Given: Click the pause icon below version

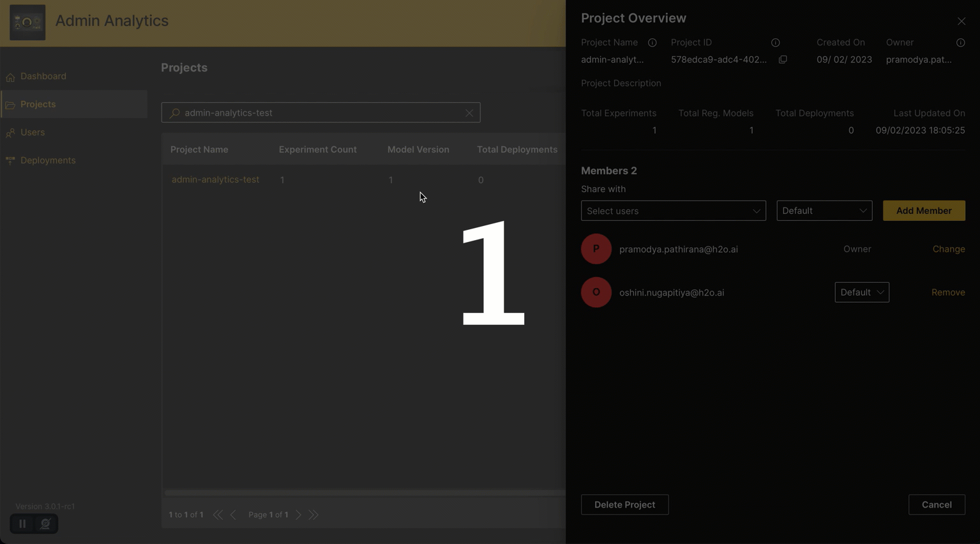Looking at the screenshot, I should click(22, 524).
